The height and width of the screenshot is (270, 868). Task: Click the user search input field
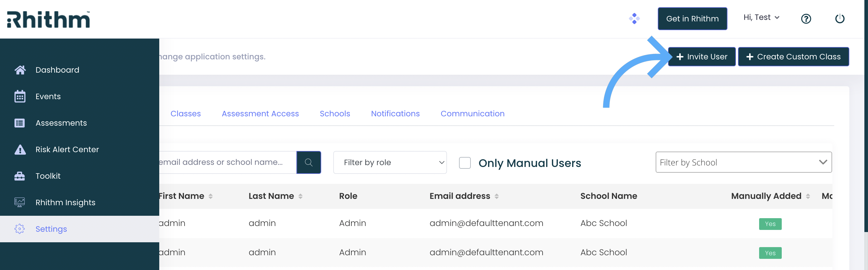tap(228, 163)
